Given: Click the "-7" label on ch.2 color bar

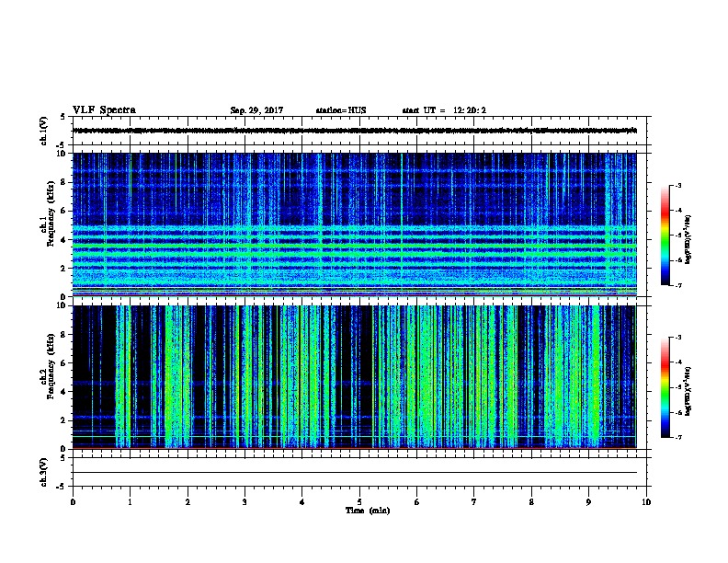Looking at the screenshot, I should 678,438.
